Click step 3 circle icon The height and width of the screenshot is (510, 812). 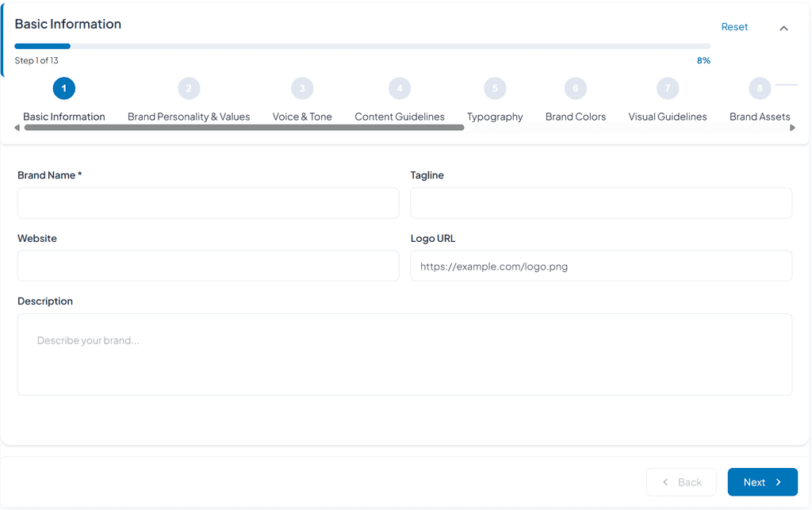[x=302, y=89]
